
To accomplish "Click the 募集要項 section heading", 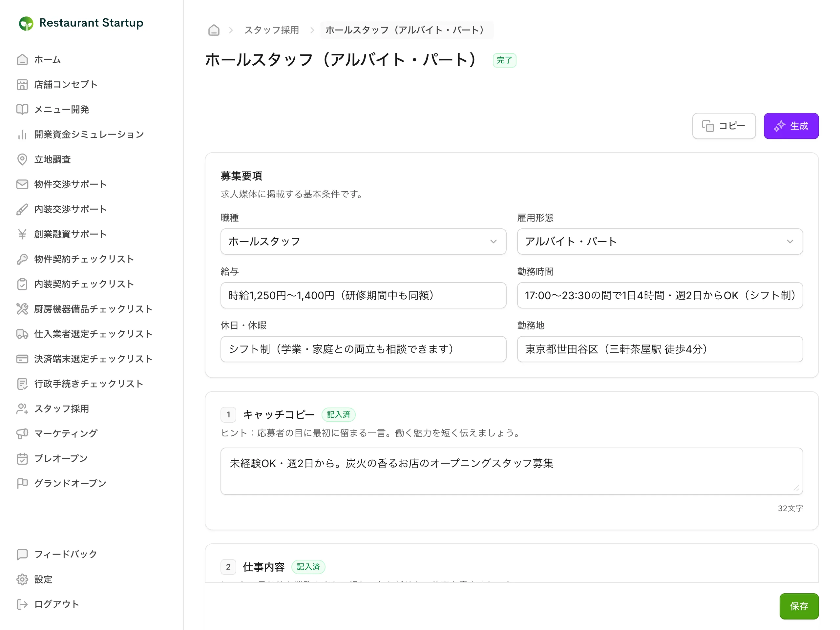I will point(241,176).
